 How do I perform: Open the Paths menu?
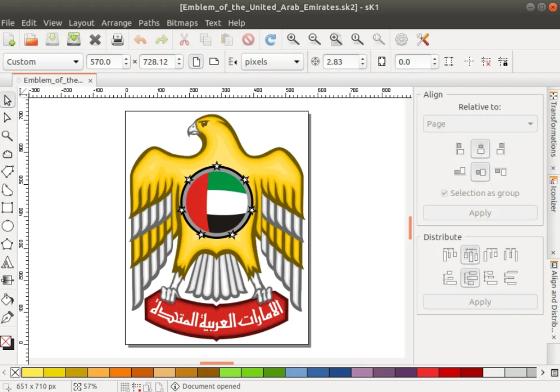(x=149, y=23)
